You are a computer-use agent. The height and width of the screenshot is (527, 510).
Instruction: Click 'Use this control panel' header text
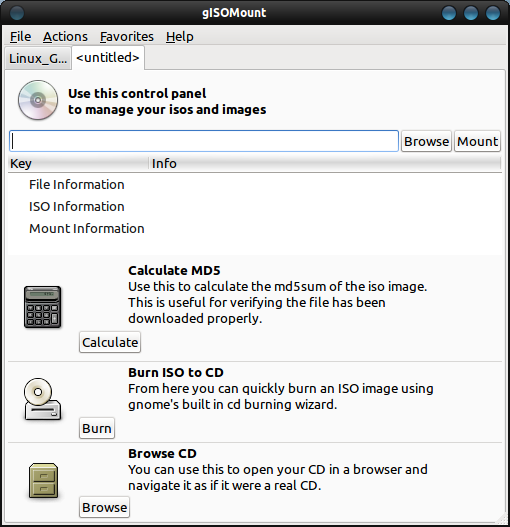(137, 93)
